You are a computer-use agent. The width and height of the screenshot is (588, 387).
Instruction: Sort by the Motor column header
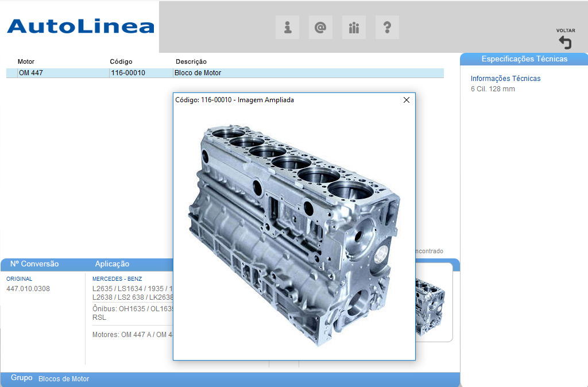coord(26,61)
